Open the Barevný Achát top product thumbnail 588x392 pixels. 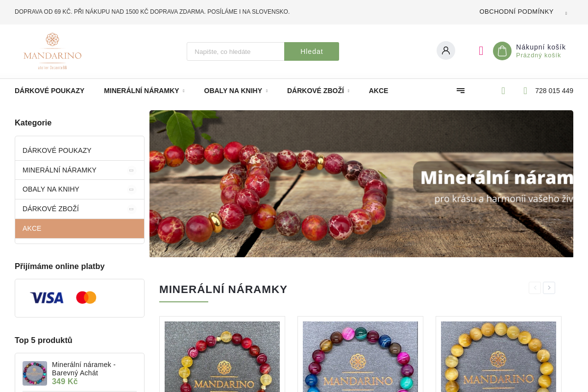(35, 373)
